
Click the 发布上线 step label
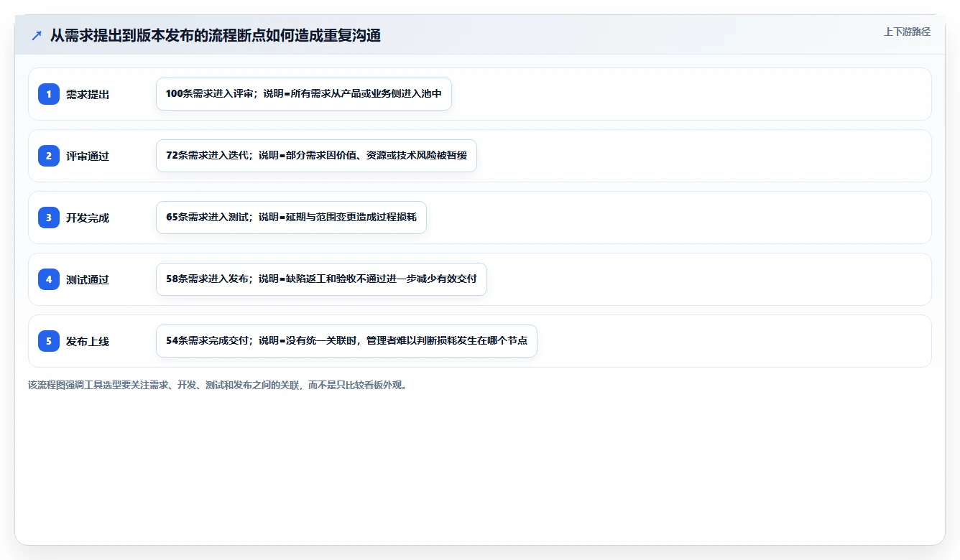[88, 341]
